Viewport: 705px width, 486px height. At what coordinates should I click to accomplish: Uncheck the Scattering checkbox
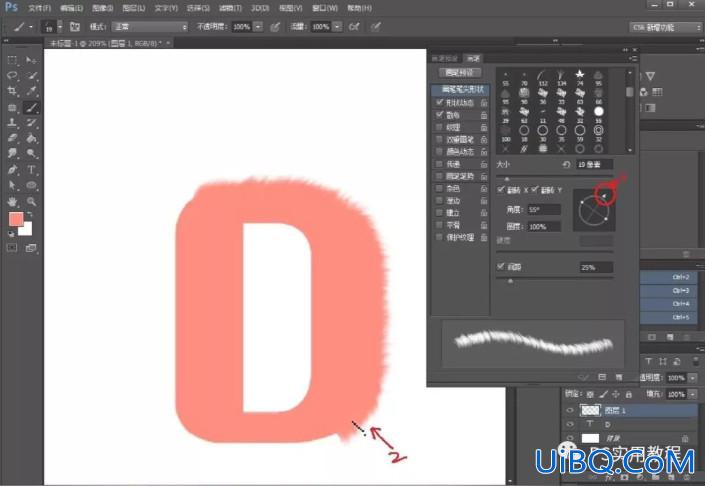click(439, 115)
